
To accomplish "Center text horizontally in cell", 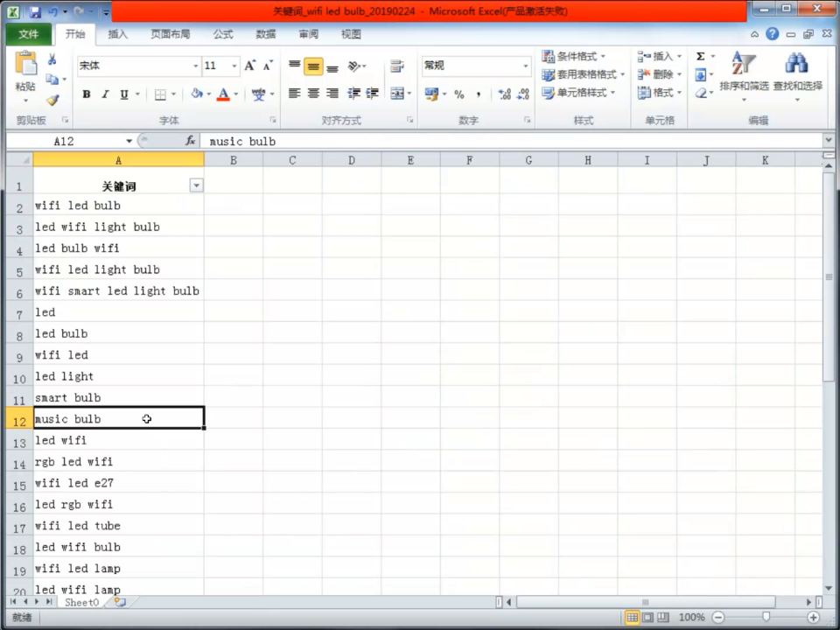I will [x=313, y=94].
